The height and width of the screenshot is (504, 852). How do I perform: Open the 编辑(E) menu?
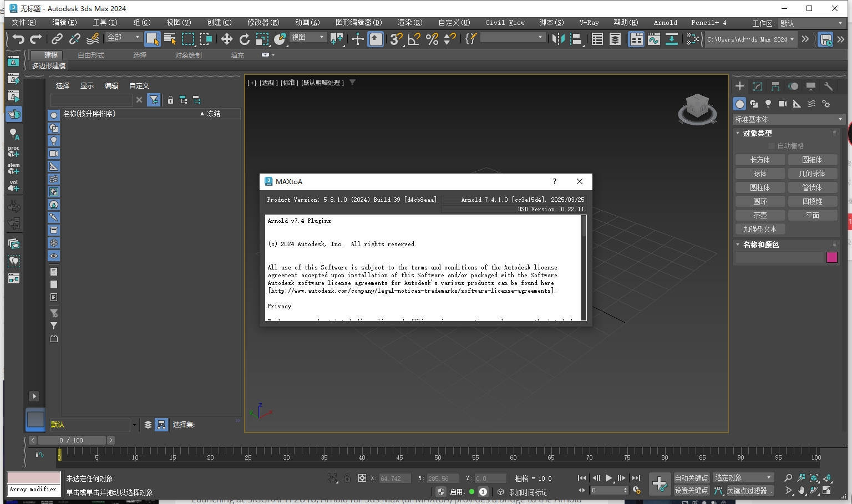[x=64, y=23]
